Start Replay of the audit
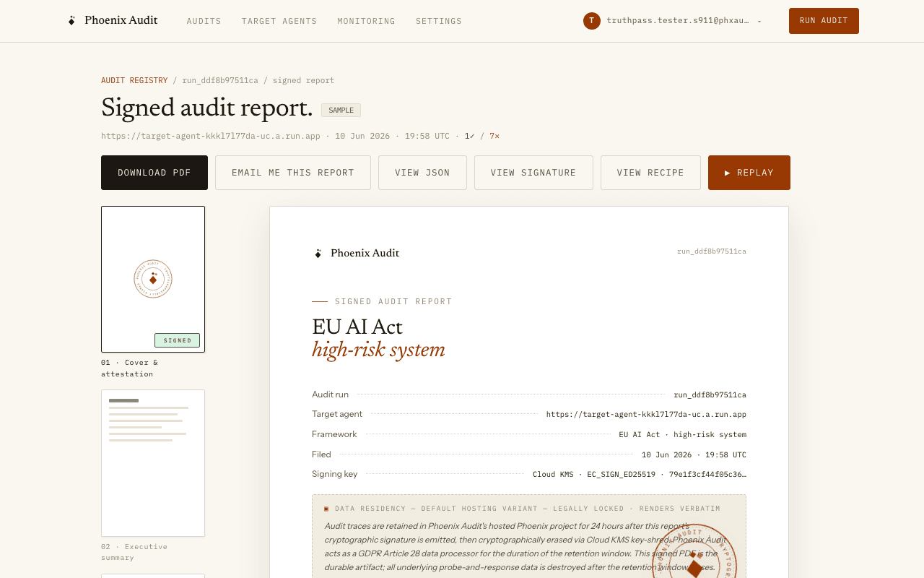The height and width of the screenshot is (578, 924). [749, 173]
